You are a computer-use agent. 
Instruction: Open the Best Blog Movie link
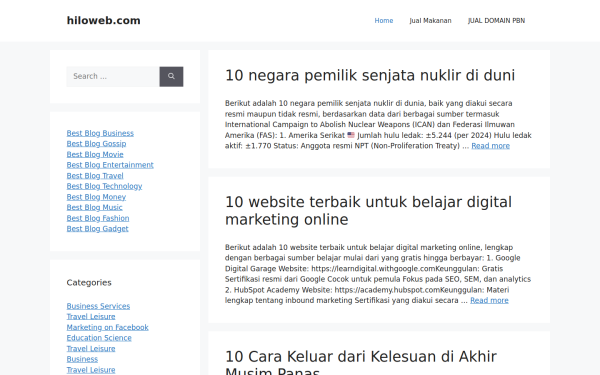tap(95, 155)
